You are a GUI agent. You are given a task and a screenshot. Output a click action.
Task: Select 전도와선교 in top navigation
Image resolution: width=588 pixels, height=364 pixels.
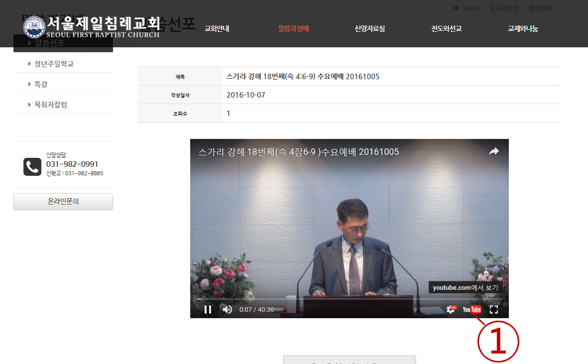[446, 28]
